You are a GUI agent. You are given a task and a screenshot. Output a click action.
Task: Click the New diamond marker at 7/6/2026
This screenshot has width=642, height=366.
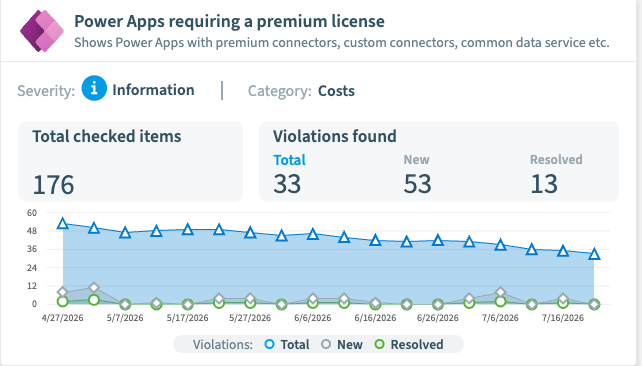500,292
